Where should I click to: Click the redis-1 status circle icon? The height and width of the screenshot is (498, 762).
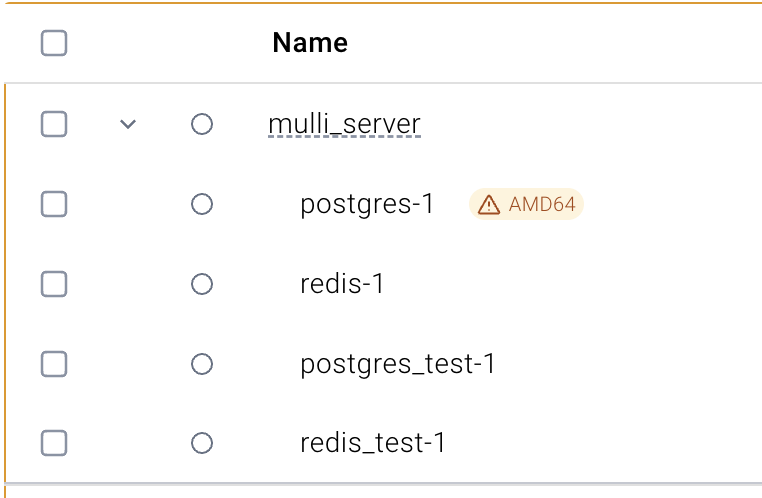tap(202, 284)
